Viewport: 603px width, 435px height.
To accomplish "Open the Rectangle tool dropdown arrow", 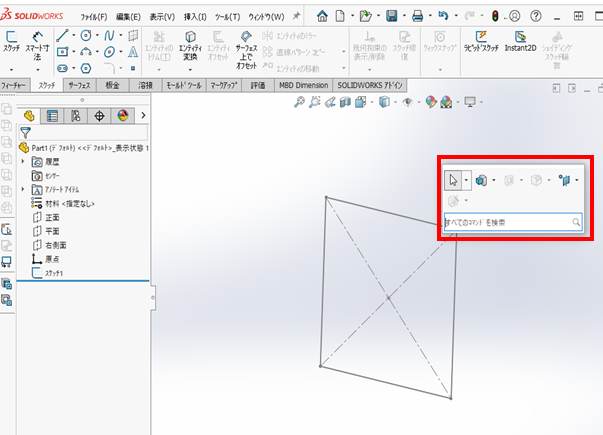I will pos(74,52).
